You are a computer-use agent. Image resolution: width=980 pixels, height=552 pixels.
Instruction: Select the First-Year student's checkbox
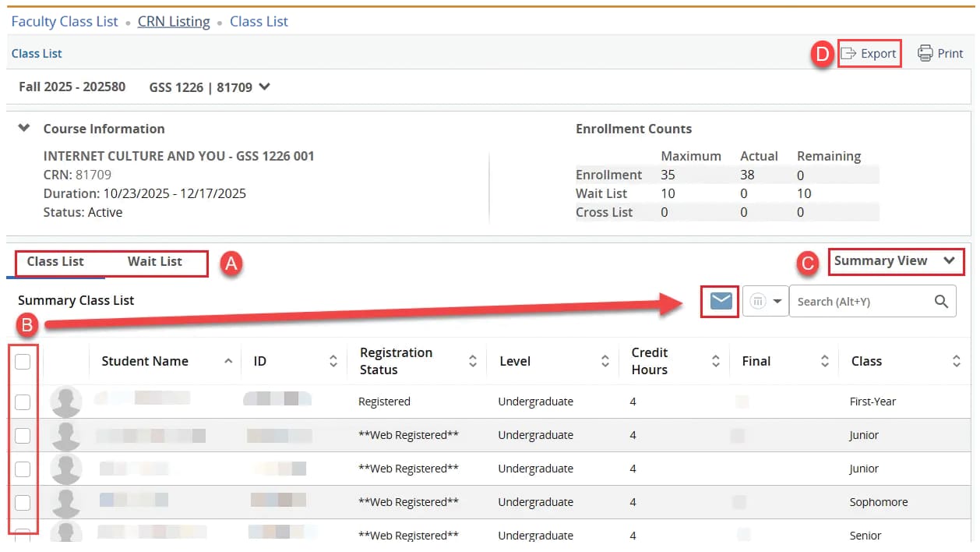[23, 402]
